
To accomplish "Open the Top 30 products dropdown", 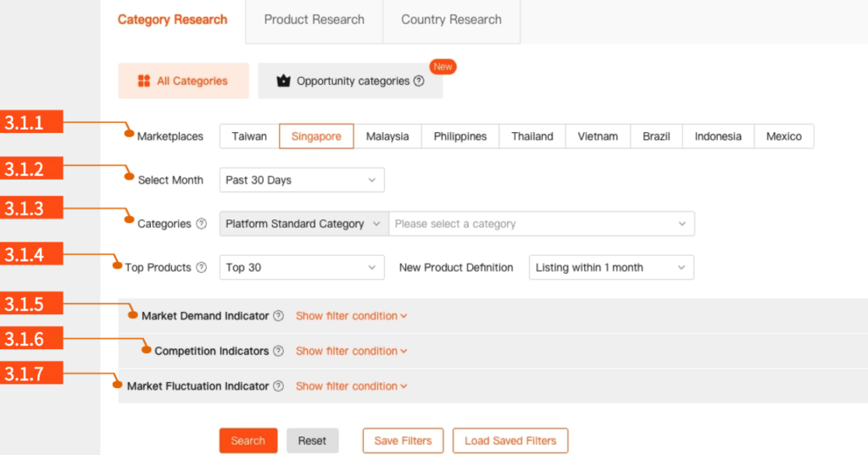I will pyautogui.click(x=301, y=268).
